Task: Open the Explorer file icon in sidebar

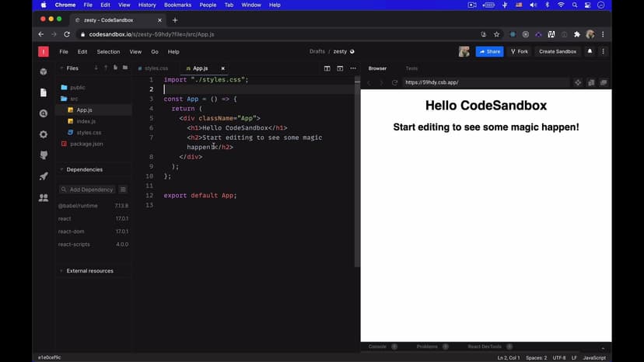Action: [44, 92]
